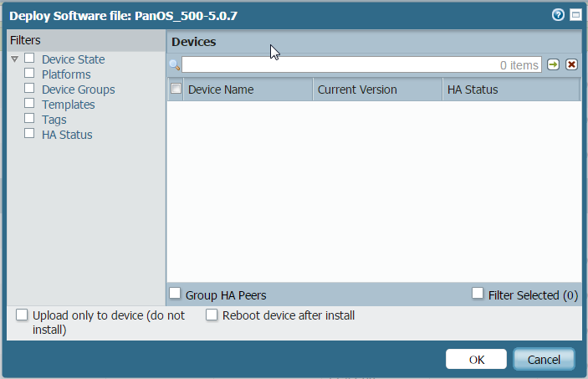The width and height of the screenshot is (588, 379).
Task: Check Upload only to device option
Action: coord(22,315)
